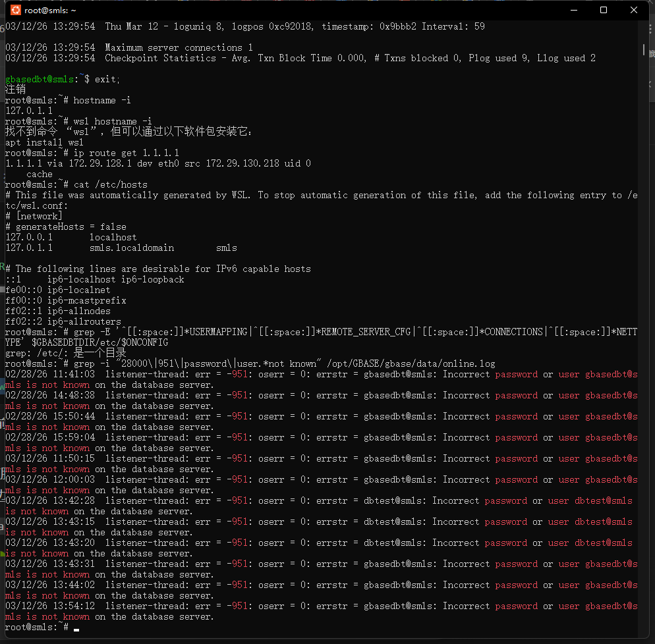The image size is (655, 644).
Task: Click the '$GBASEDBTDIR/etc/$ONCONFIG' argument
Action: 100,342
